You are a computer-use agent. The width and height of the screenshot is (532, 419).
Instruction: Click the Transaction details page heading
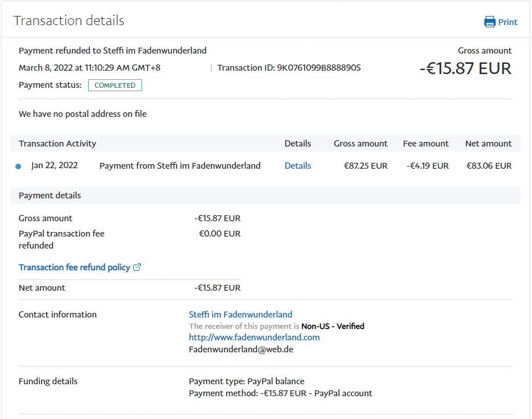point(69,21)
